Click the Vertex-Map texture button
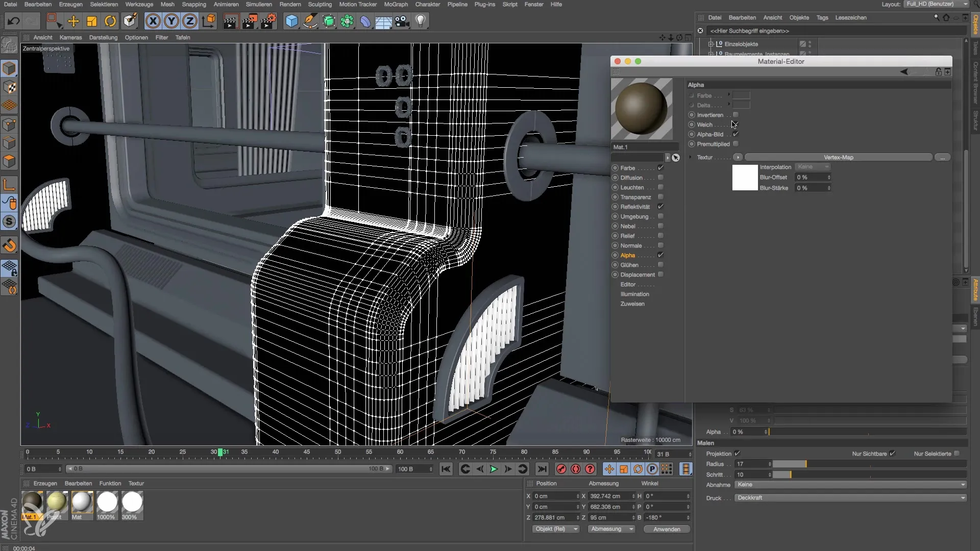 [x=838, y=157]
